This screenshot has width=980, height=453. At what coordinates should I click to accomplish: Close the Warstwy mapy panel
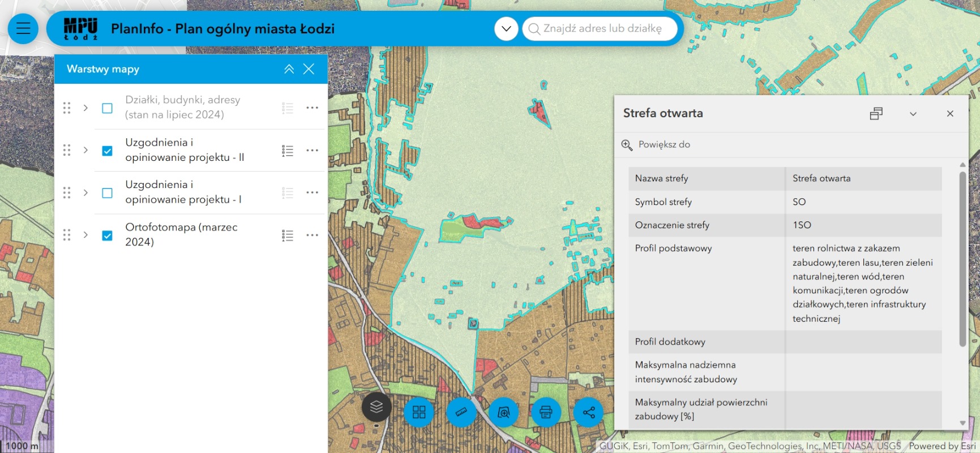(x=309, y=69)
